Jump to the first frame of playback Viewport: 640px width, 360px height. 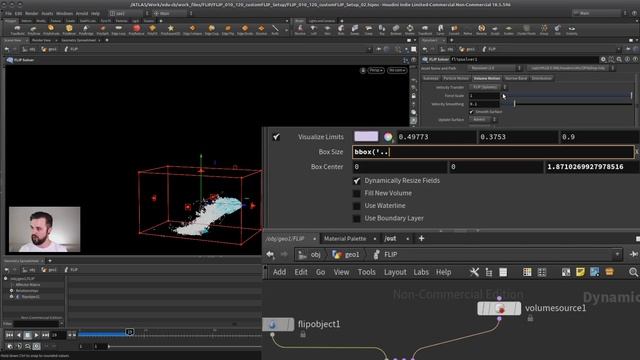(9, 335)
